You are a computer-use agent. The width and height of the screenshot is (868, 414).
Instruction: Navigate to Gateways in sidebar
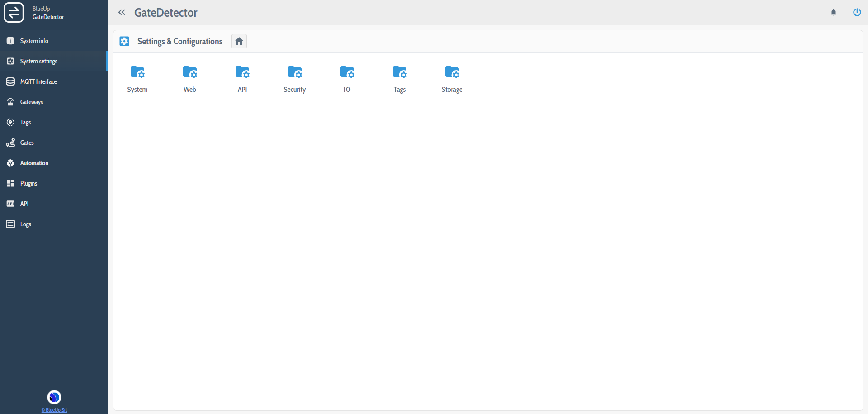(32, 102)
